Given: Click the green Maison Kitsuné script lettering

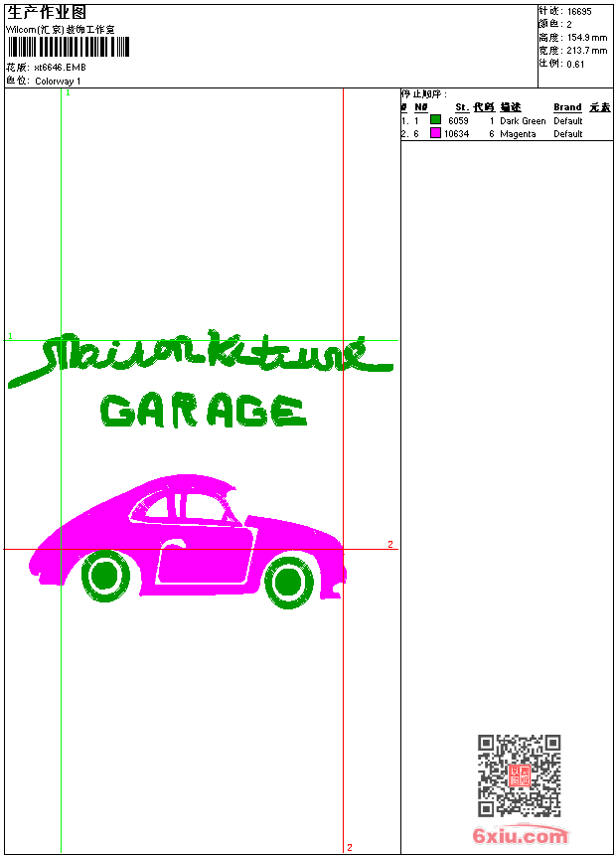Looking at the screenshot, I should pyautogui.click(x=201, y=357).
